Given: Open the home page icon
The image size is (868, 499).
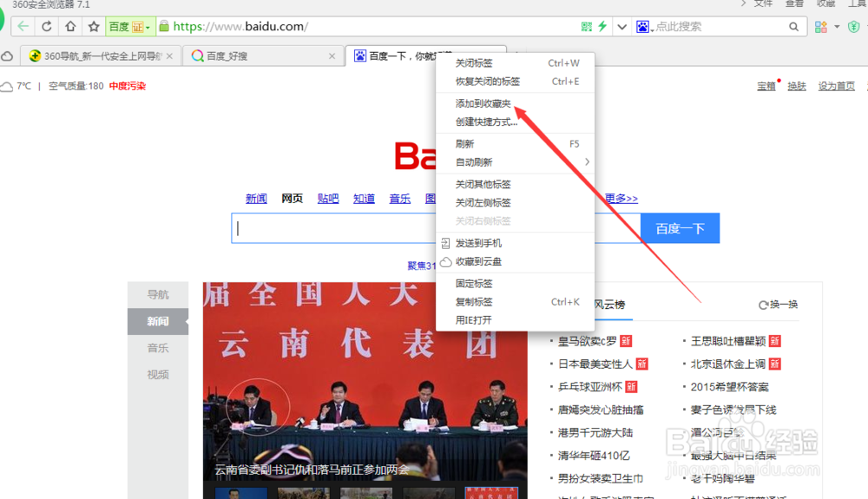Looking at the screenshot, I should [x=70, y=26].
